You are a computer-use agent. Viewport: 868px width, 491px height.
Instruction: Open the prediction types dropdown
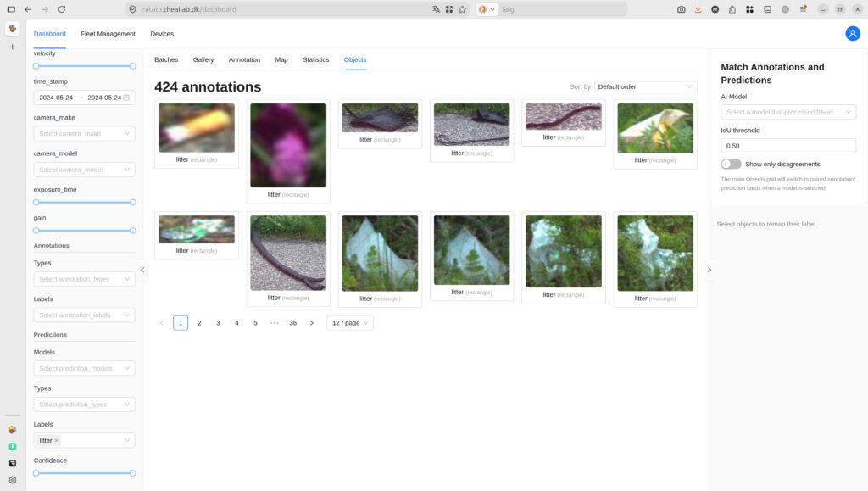[84, 405]
